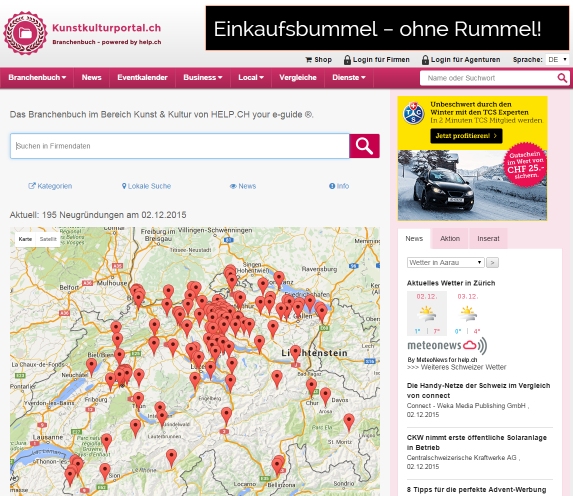Click the large pink search button
573x496 pixels.
pyautogui.click(x=364, y=146)
